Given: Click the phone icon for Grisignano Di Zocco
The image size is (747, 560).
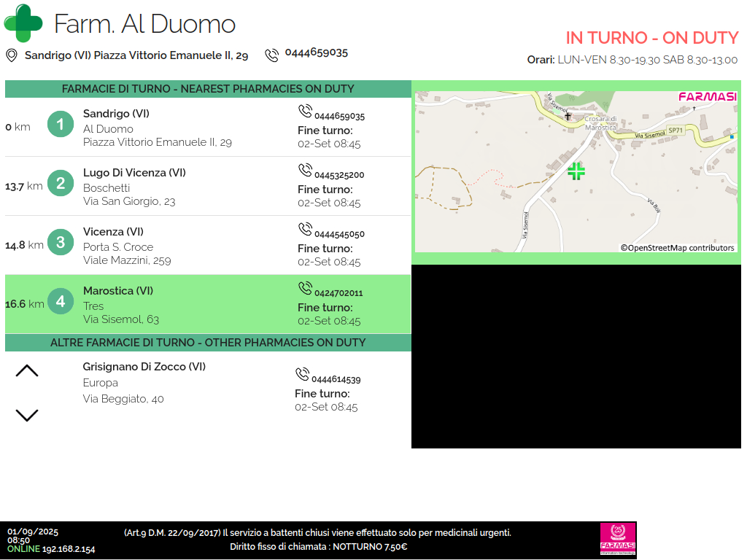Looking at the screenshot, I should tap(302, 375).
